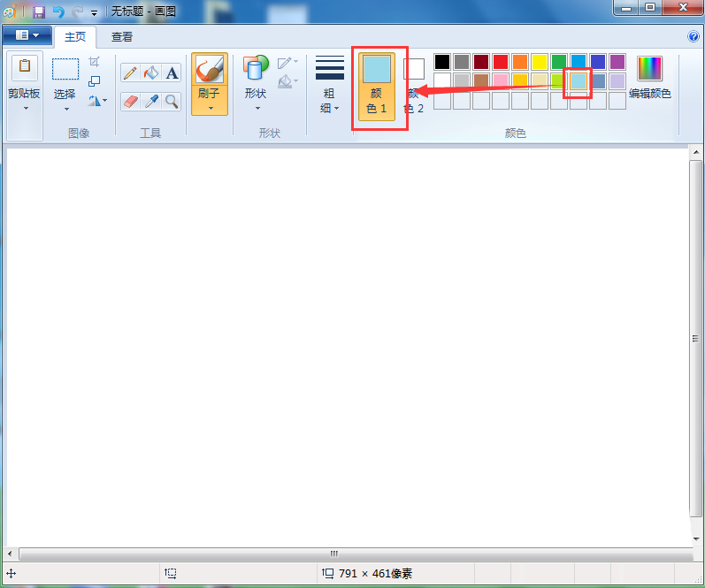This screenshot has height=588, width=705.
Task: Pick the yellow color swatch
Action: pyautogui.click(x=540, y=62)
